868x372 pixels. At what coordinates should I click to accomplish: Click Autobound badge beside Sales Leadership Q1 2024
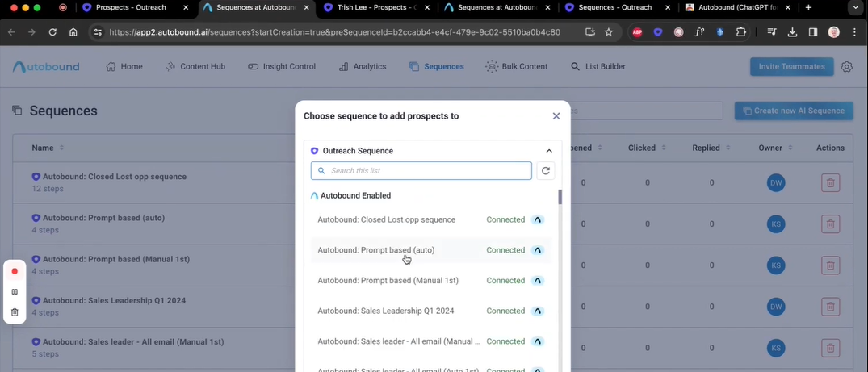(x=537, y=311)
